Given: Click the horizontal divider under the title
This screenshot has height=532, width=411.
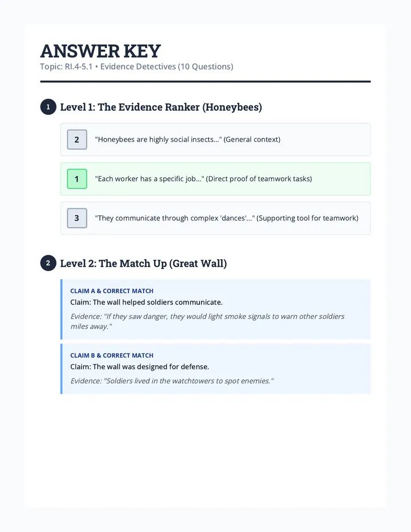Looking at the screenshot, I should point(205,82).
